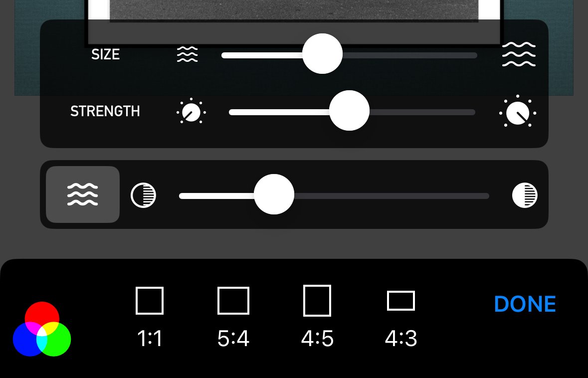
Task: Tap the DONE button
Action: pos(525,304)
